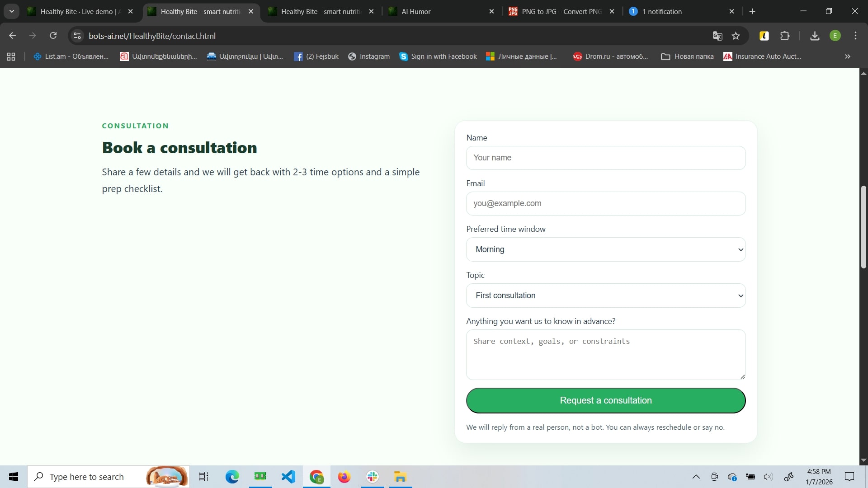Open Visual Studio Code from taskbar
Viewport: 868px width, 488px height.
[288, 477]
